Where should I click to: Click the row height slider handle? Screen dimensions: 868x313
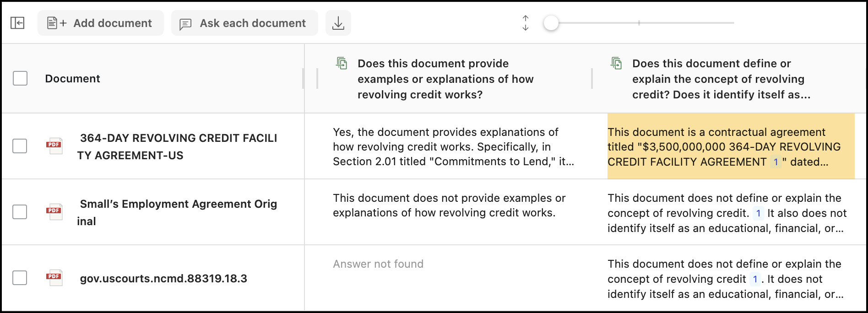[x=551, y=23]
